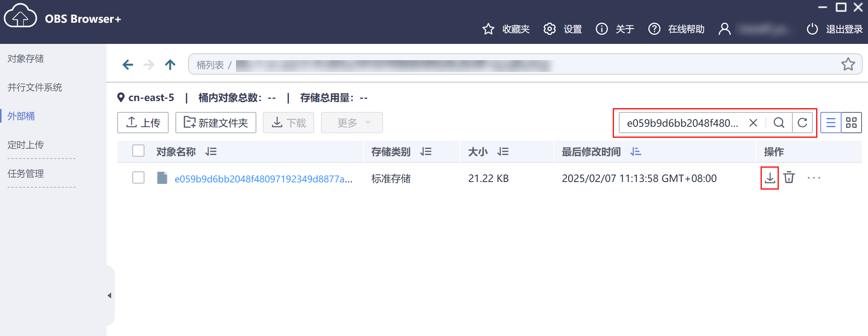Image resolution: width=868 pixels, height=336 pixels.
Task: Select all objects via header checkbox
Action: coord(138,151)
